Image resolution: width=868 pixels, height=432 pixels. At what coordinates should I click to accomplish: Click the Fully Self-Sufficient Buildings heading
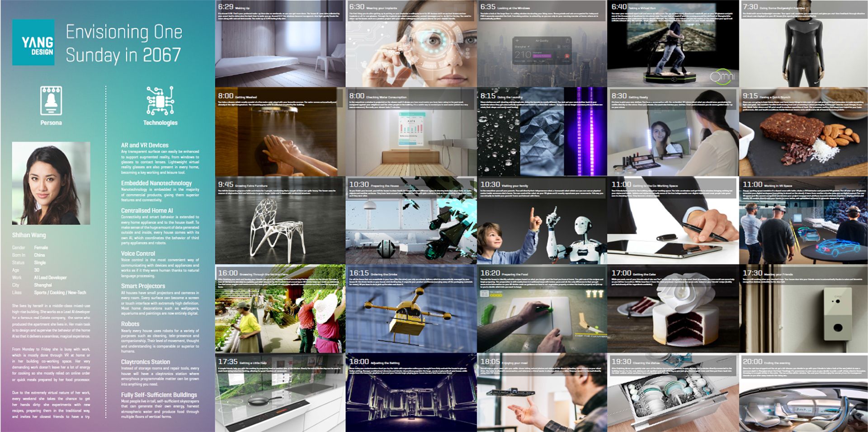click(x=159, y=395)
